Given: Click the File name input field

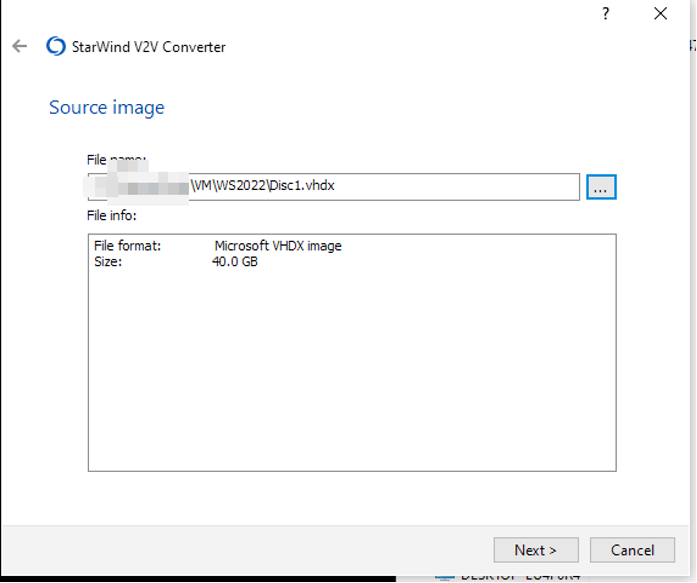Looking at the screenshot, I should click(x=334, y=187).
